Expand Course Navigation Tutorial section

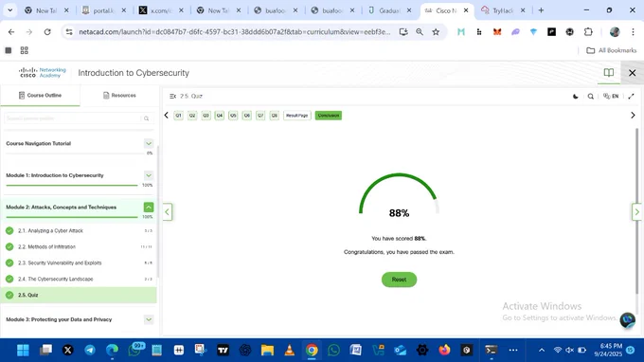point(149,143)
